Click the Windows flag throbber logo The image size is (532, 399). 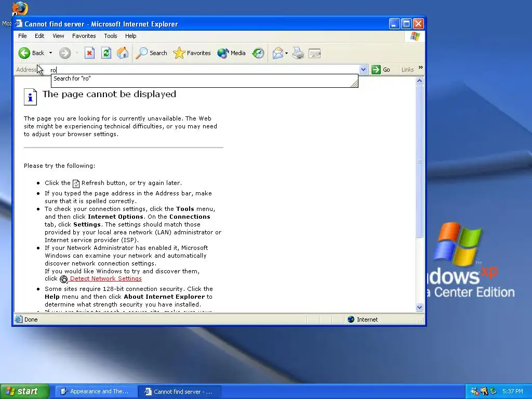pyautogui.click(x=415, y=36)
